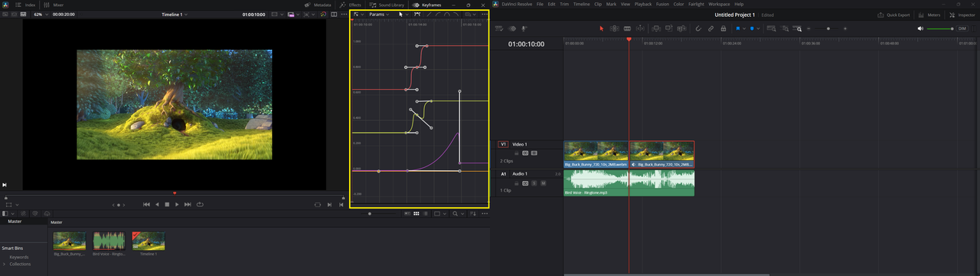Image resolution: width=980 pixels, height=276 pixels.
Task: Open the Timeline 1 name dropdown
Action: pos(174,15)
